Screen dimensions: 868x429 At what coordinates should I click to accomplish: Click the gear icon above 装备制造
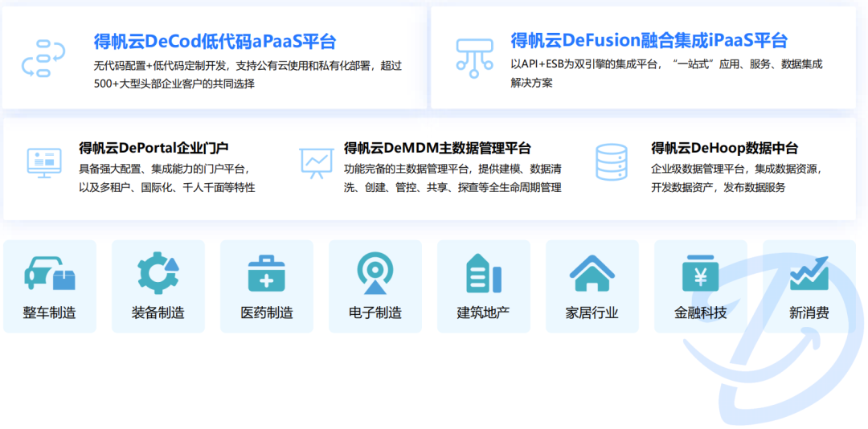point(158,273)
